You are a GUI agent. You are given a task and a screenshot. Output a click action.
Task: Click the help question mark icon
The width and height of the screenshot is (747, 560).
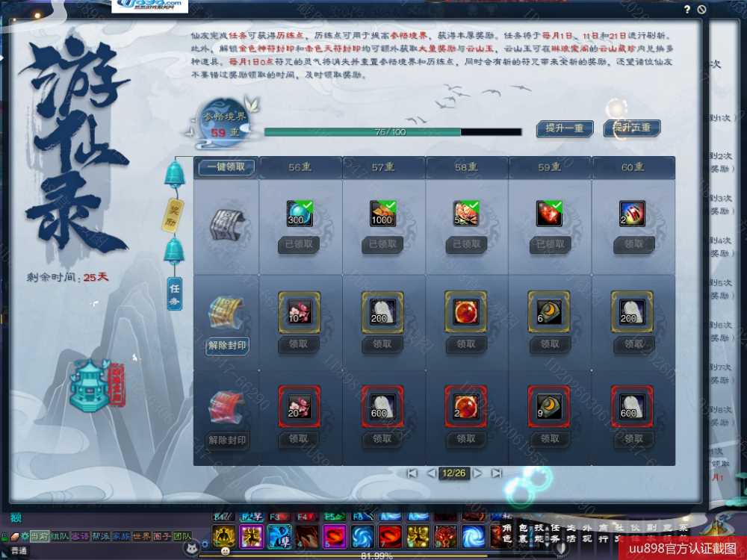[686, 9]
